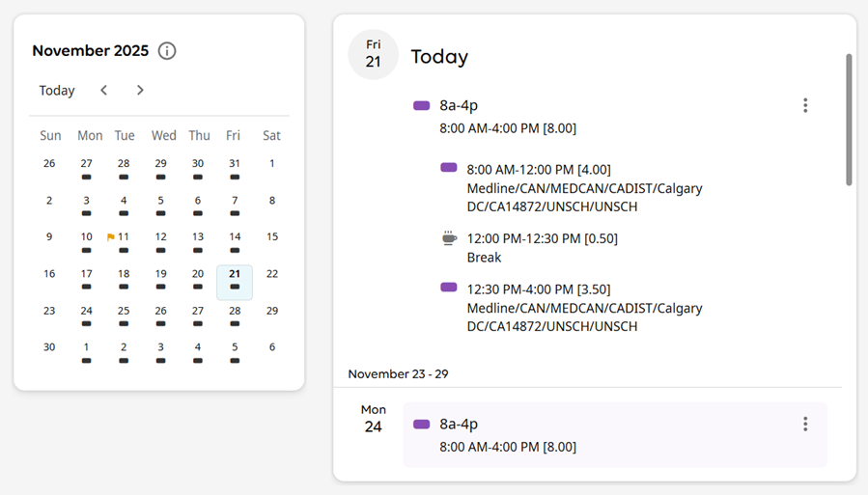This screenshot has width=868, height=495.
Task: Click the Fri 21 date circle in schedule
Action: click(x=374, y=54)
